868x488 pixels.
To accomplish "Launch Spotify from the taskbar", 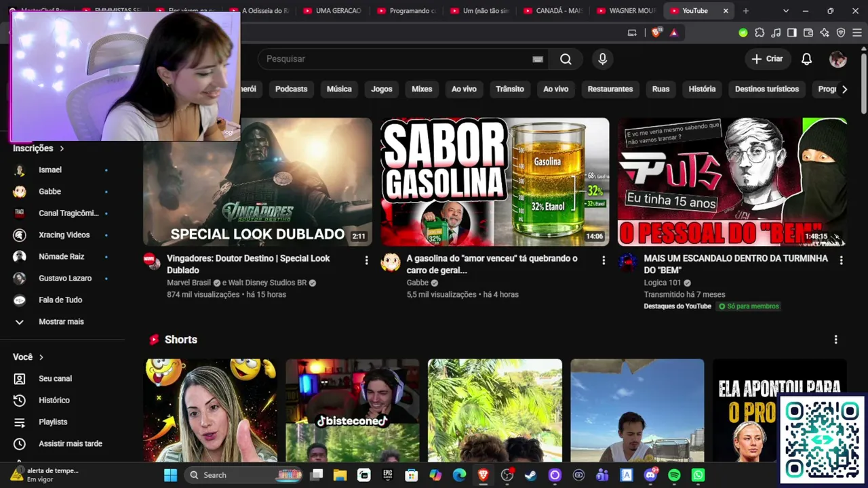I will (x=674, y=475).
